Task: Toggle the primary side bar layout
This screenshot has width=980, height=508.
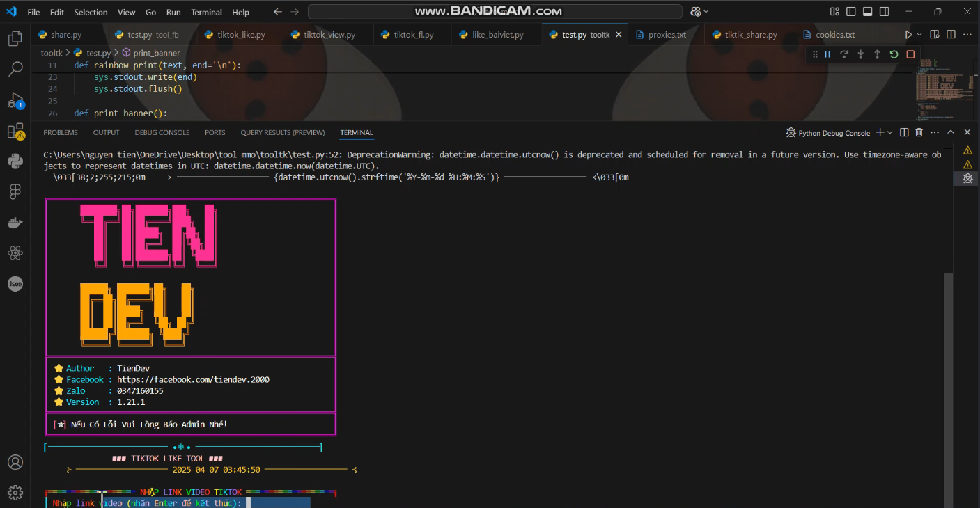Action: (851, 12)
